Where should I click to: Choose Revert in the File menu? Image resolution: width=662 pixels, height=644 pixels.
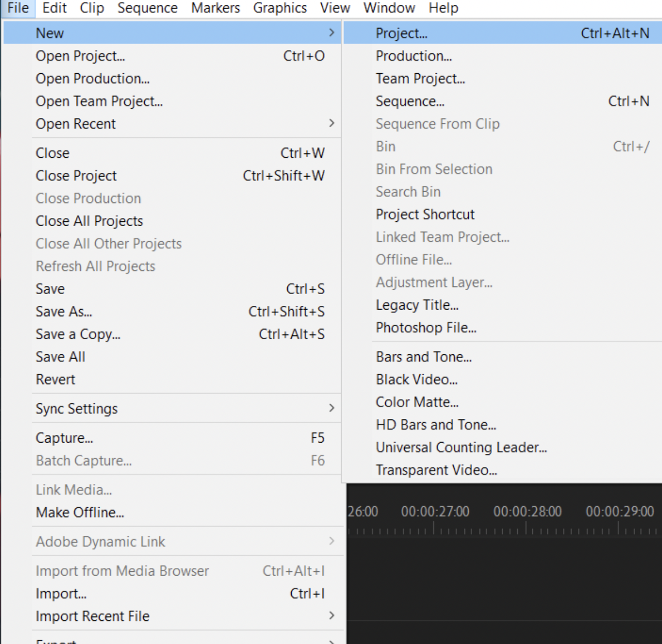click(x=172, y=379)
